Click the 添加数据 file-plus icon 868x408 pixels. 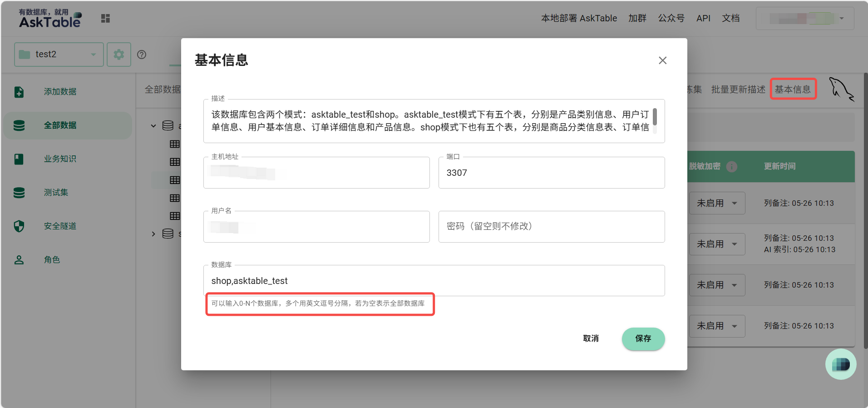[x=19, y=92]
